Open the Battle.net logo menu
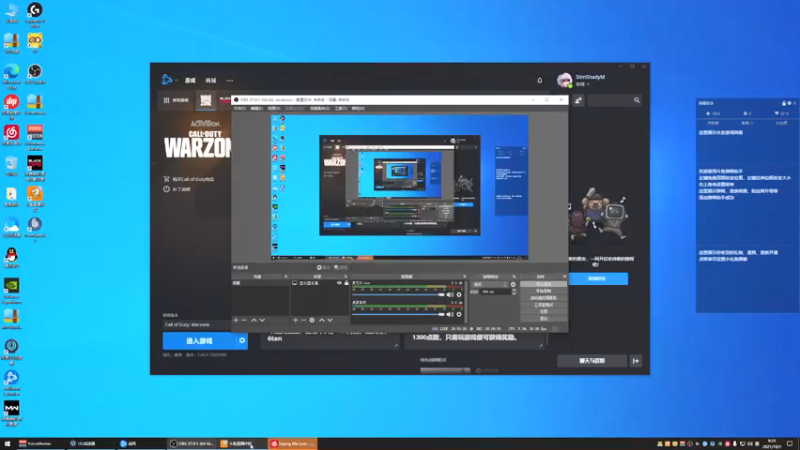Viewport: 800px width, 450px height. 167,80
